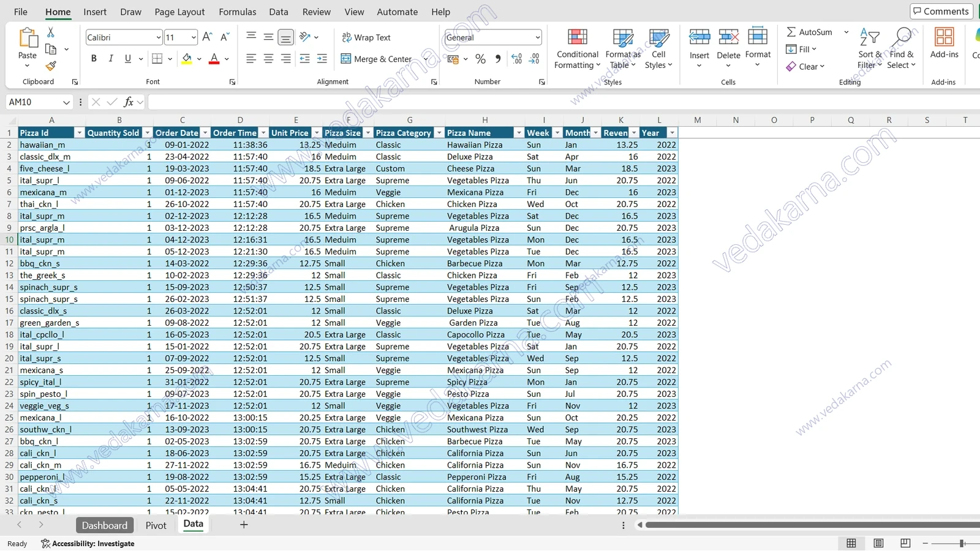Open Format as Table gallery

tap(623, 48)
